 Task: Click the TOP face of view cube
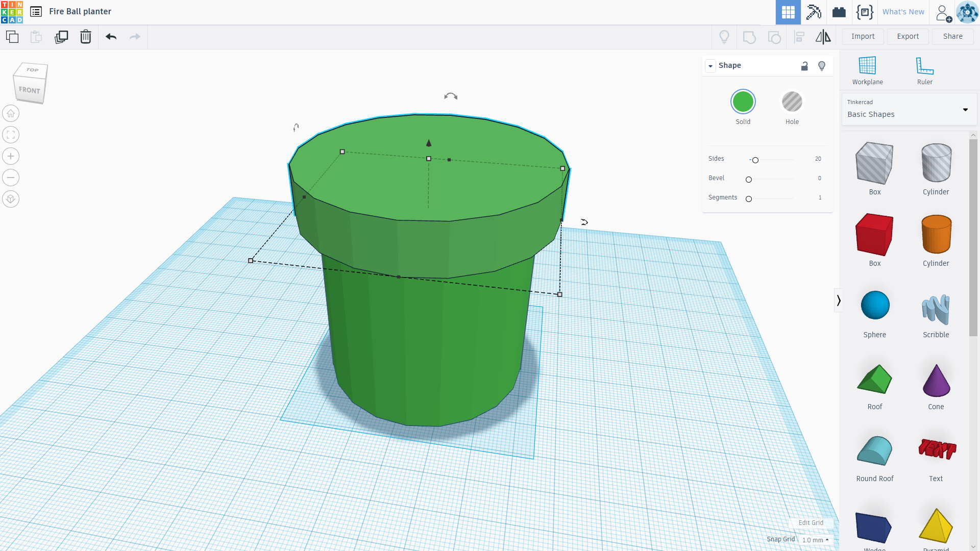point(33,70)
